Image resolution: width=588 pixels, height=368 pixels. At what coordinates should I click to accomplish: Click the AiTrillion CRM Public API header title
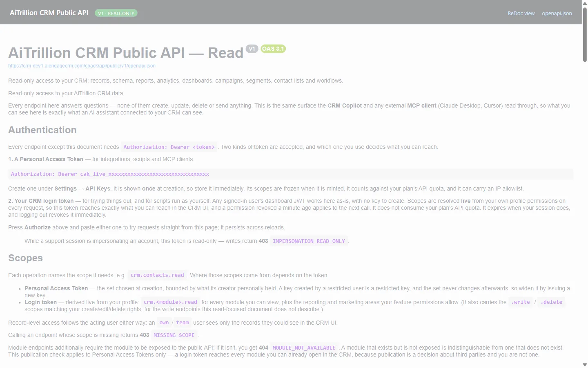click(x=49, y=13)
